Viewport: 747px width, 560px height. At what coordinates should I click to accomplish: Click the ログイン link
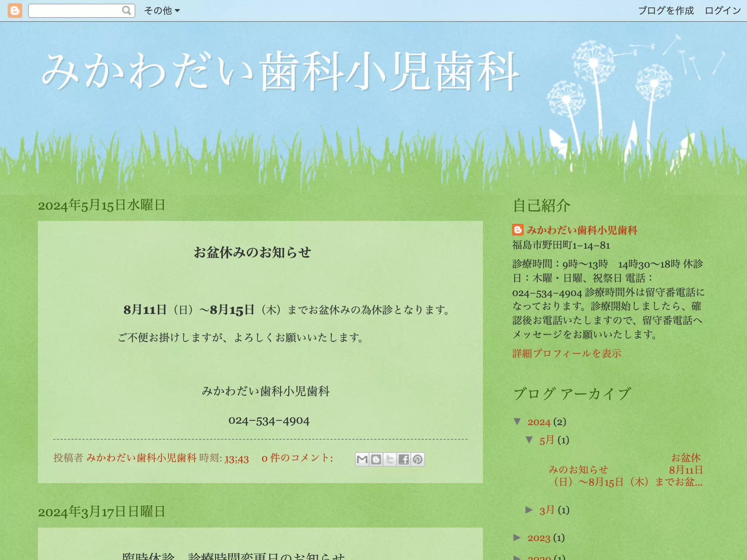723,11
